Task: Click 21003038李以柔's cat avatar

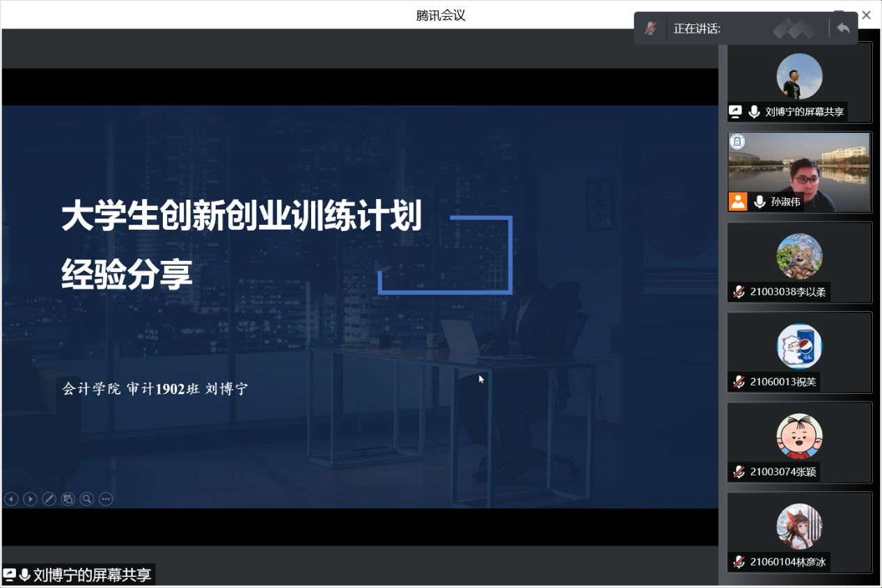Action: pyautogui.click(x=799, y=256)
